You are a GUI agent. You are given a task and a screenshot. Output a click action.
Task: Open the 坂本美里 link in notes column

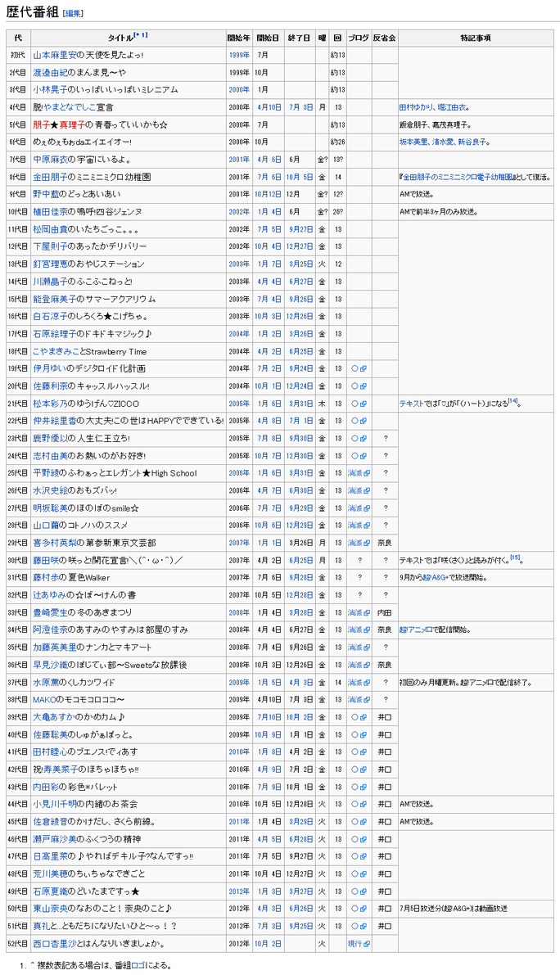413,142
